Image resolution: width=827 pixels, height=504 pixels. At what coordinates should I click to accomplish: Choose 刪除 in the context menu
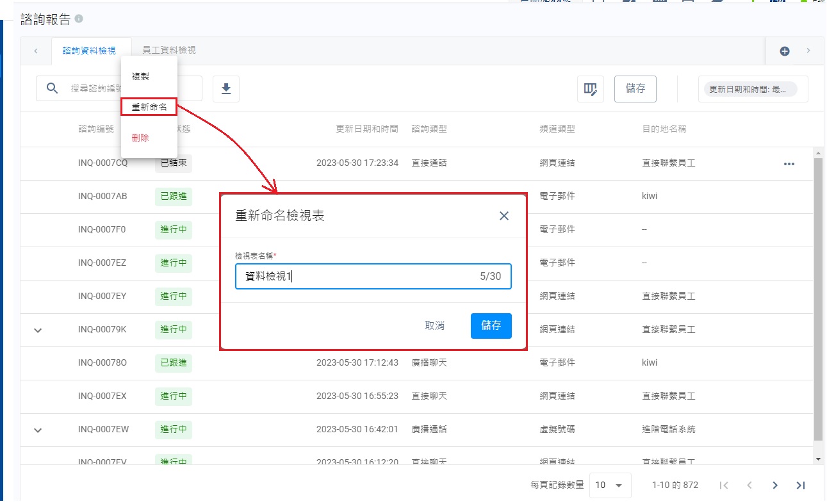140,138
